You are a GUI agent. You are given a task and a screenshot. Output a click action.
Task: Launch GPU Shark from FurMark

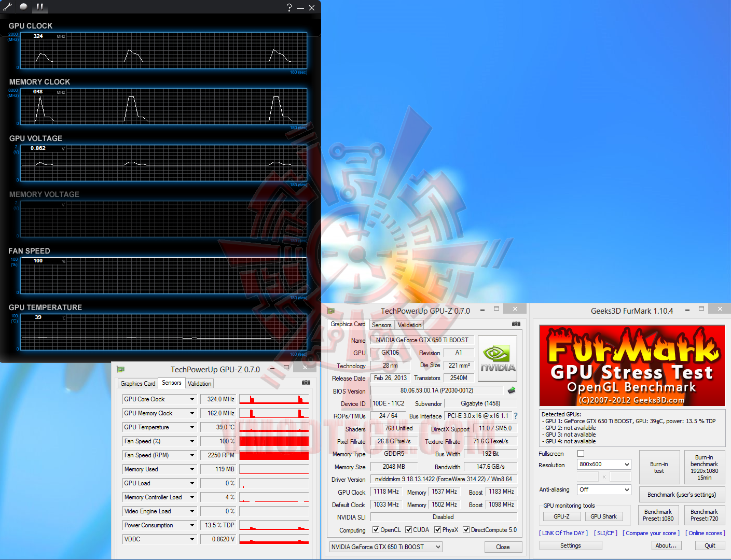pos(604,516)
